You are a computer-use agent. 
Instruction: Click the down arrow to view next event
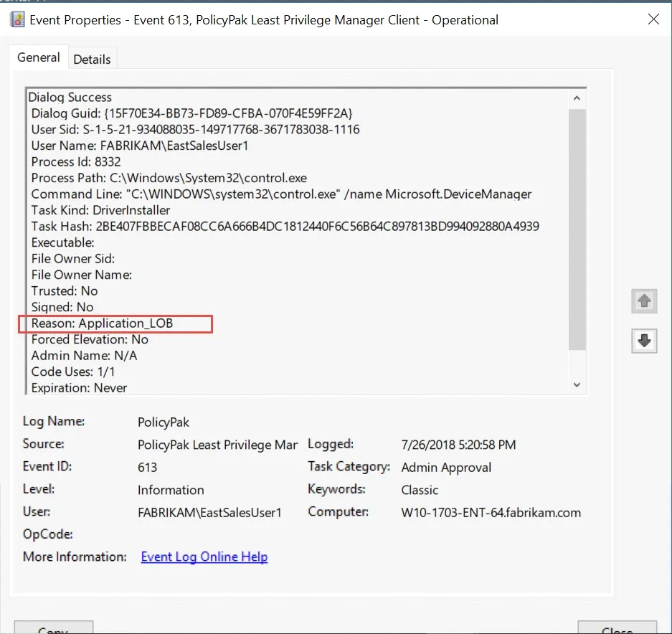[643, 341]
